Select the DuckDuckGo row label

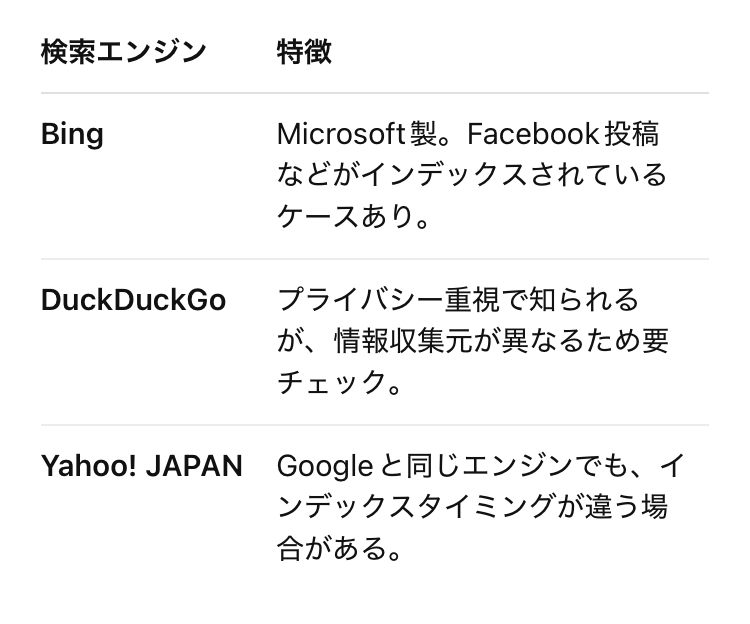tap(133, 300)
